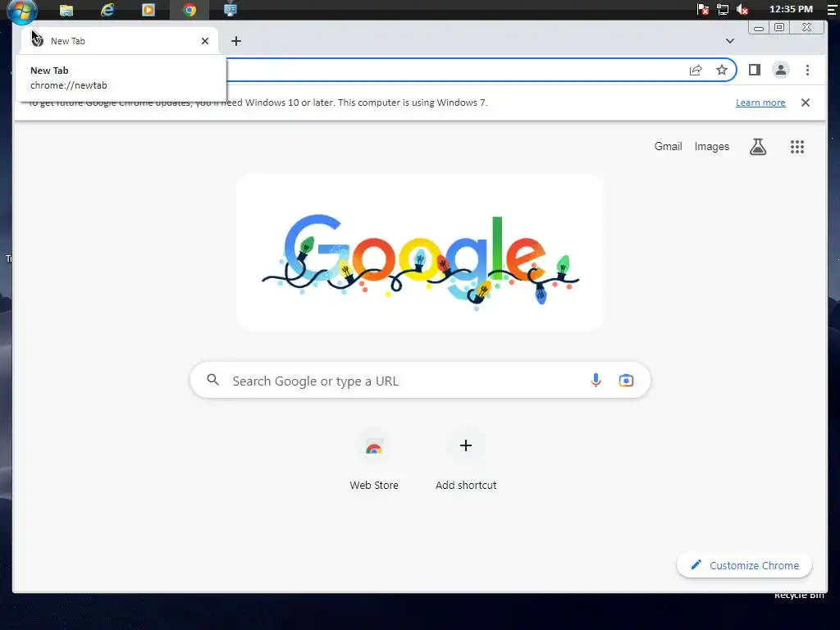The width and height of the screenshot is (840, 630).
Task: Dismiss the Windows 7 update infobar
Action: 806,103
